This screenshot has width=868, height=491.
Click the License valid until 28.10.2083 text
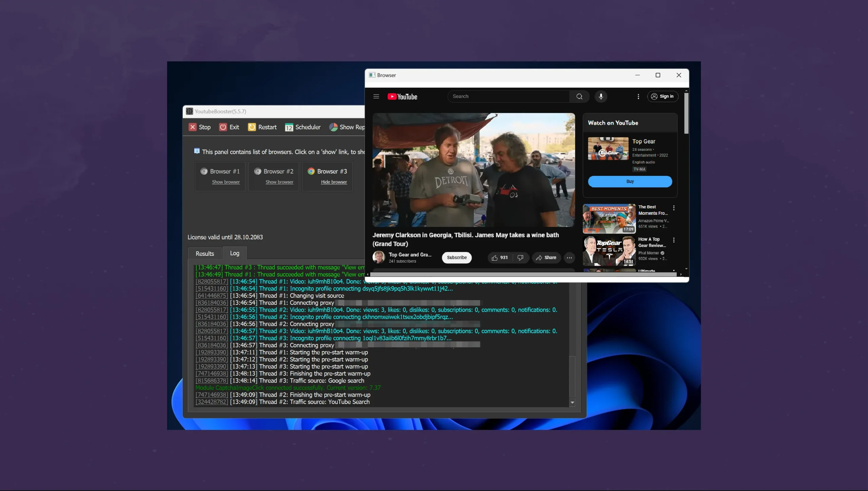[x=225, y=237]
